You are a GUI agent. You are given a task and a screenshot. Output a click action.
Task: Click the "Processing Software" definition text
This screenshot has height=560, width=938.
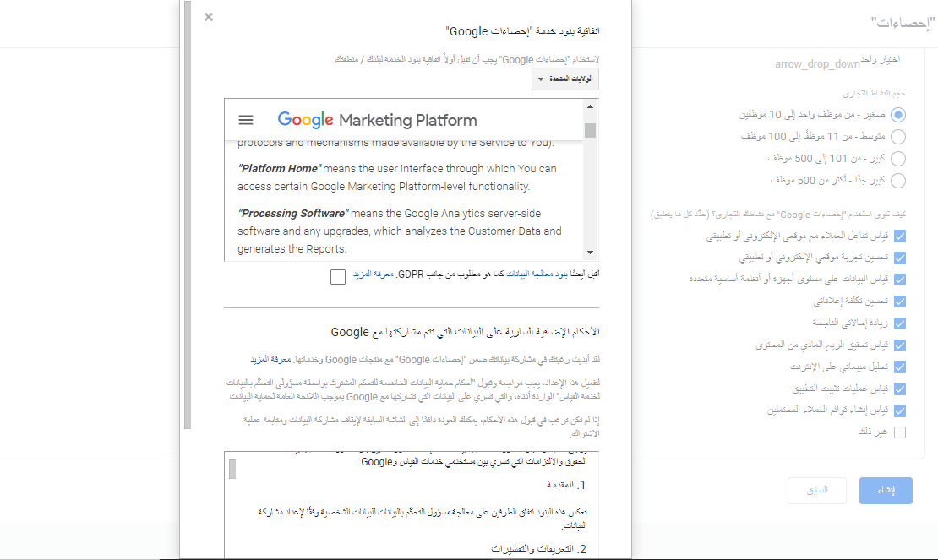[400, 231]
